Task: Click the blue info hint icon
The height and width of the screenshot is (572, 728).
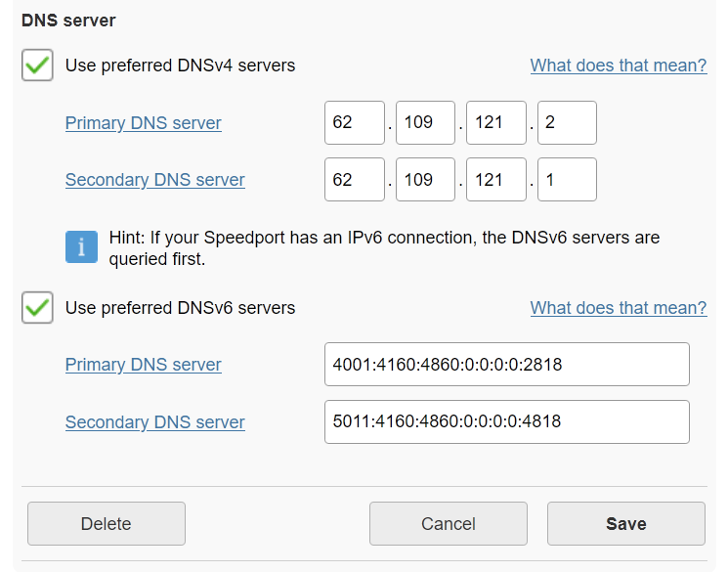Action: point(81,246)
